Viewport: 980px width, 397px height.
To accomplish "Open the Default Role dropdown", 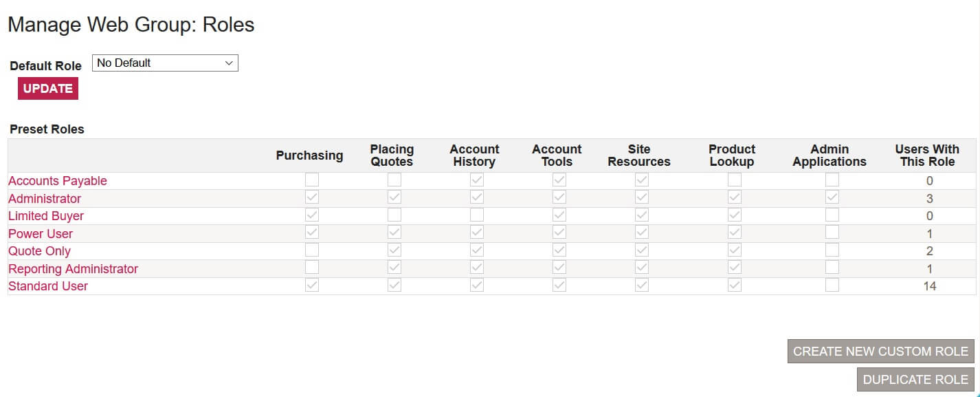I will 165,63.
